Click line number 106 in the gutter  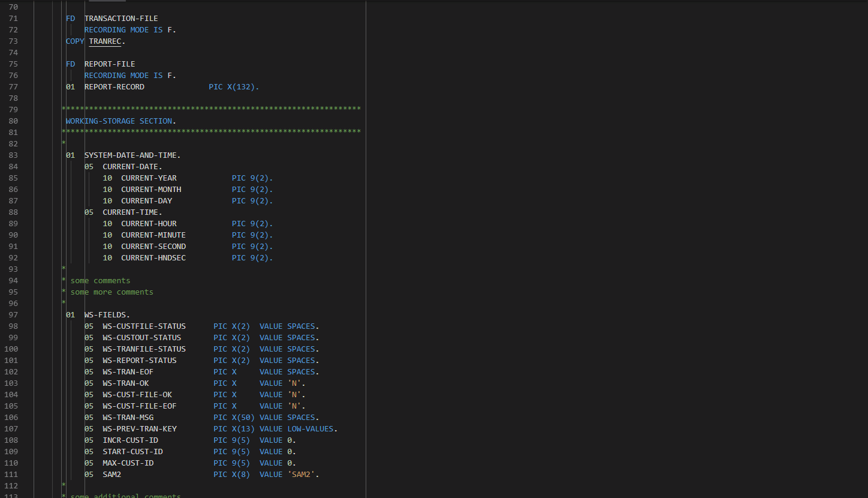[x=11, y=418]
